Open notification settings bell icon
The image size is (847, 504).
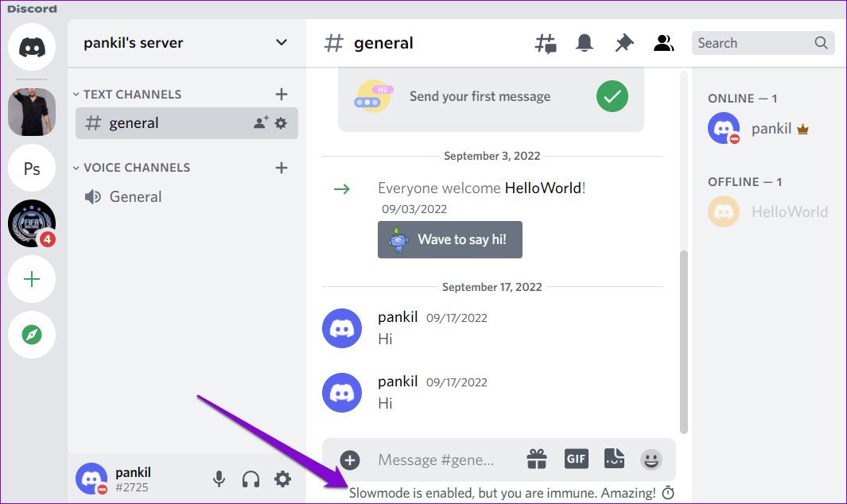[585, 43]
